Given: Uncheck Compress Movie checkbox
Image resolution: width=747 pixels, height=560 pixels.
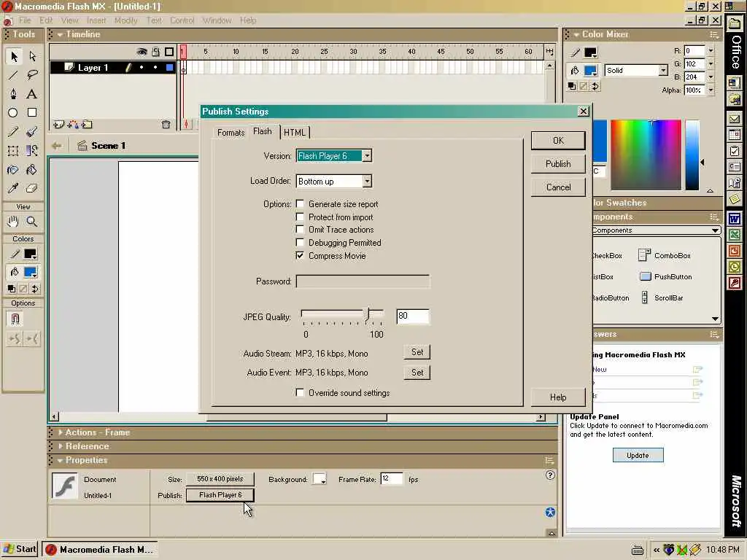Looking at the screenshot, I should tap(300, 256).
